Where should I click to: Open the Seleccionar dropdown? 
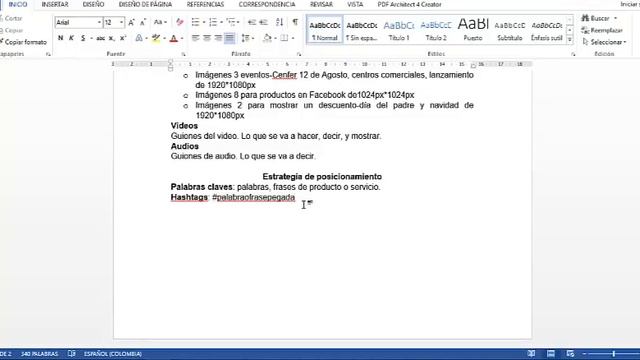click(x=604, y=42)
